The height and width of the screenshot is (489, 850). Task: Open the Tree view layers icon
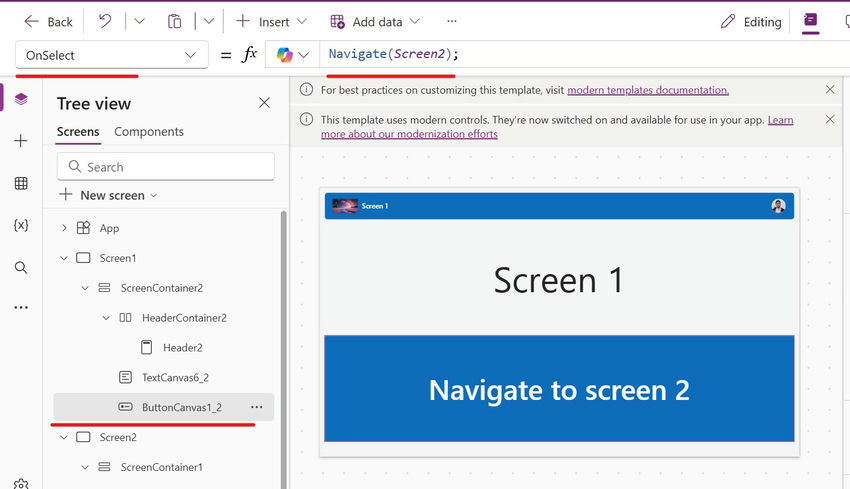[x=21, y=99]
